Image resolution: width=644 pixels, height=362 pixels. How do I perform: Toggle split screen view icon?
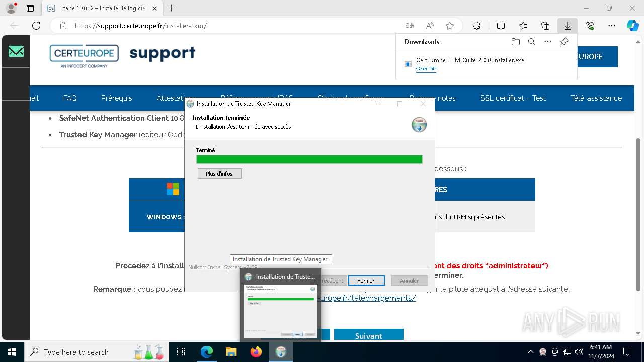pos(501,26)
